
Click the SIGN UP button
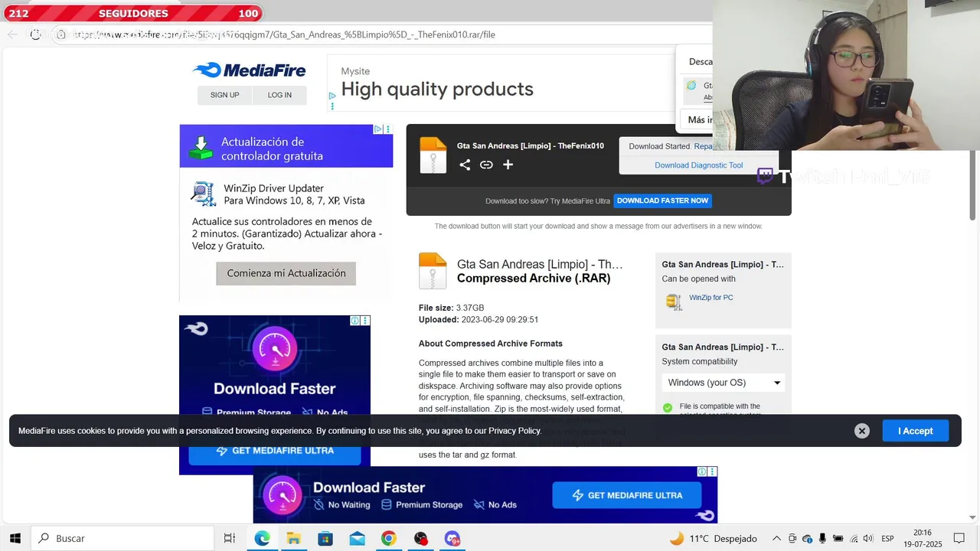(x=224, y=95)
